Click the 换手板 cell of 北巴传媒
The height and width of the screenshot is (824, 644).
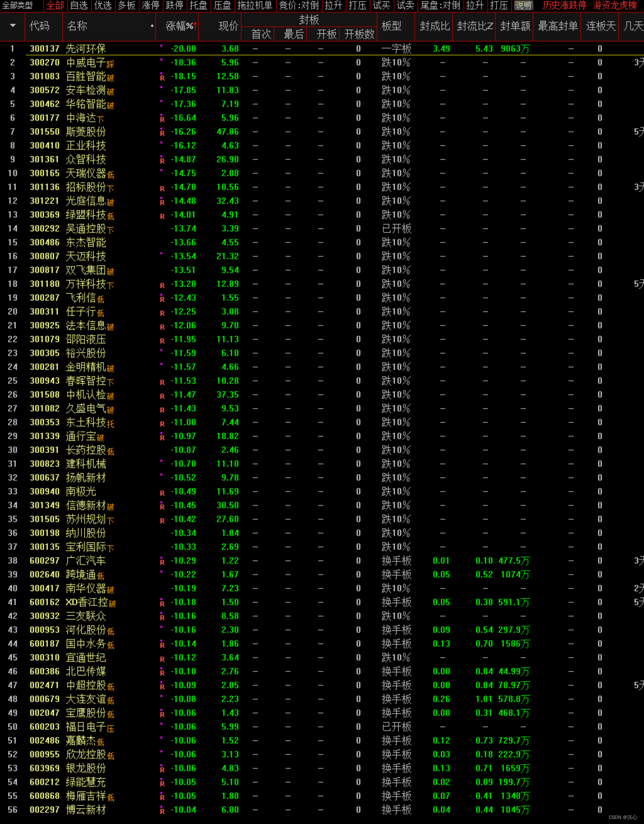397,672
